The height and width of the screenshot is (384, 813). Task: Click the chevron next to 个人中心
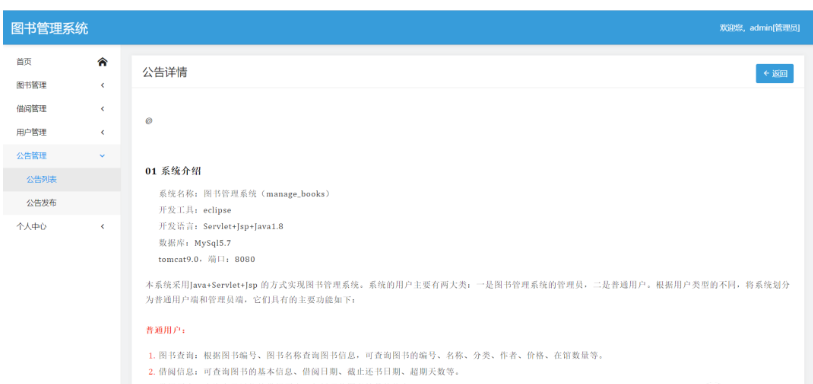click(x=103, y=226)
